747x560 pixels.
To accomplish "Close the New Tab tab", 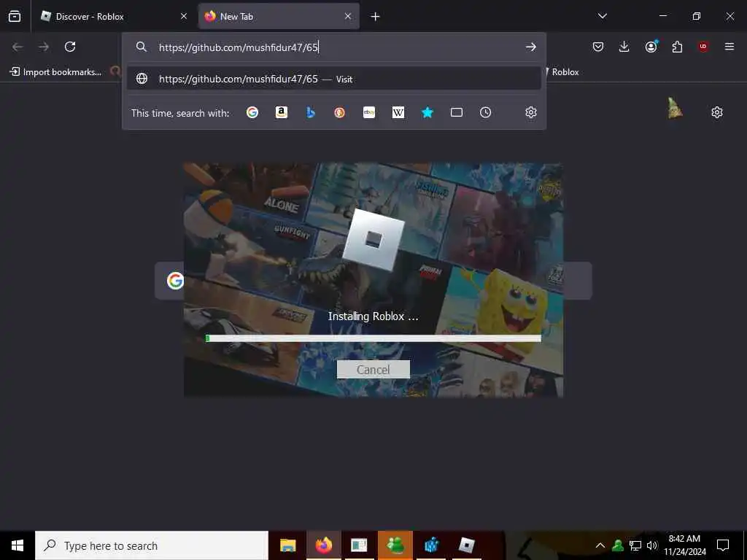I will click(348, 17).
